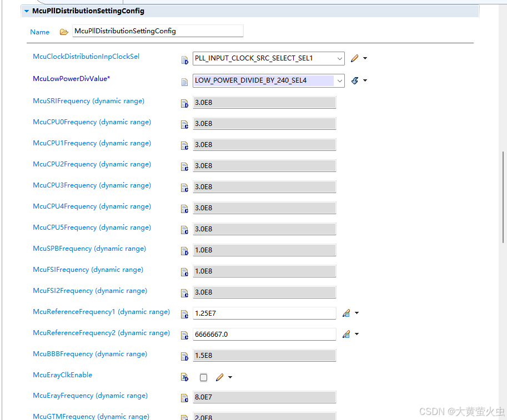Open arrow menu beside McuReferenceFrequency1 edit icon
This screenshot has height=420, width=507.
[357, 313]
